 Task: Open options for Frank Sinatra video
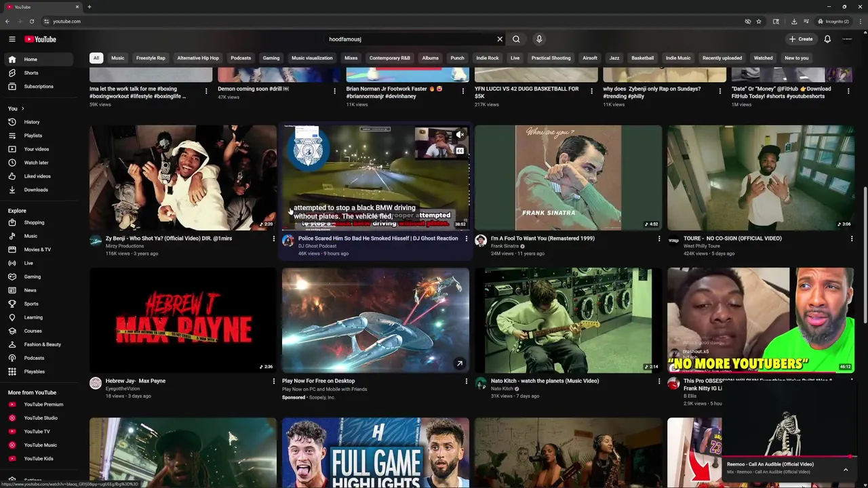pyautogui.click(x=659, y=239)
